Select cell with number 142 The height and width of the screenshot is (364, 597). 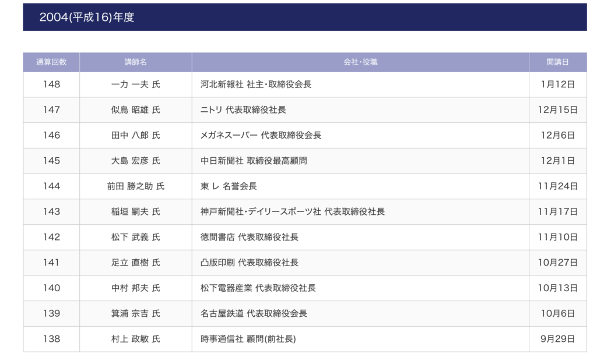point(51,238)
